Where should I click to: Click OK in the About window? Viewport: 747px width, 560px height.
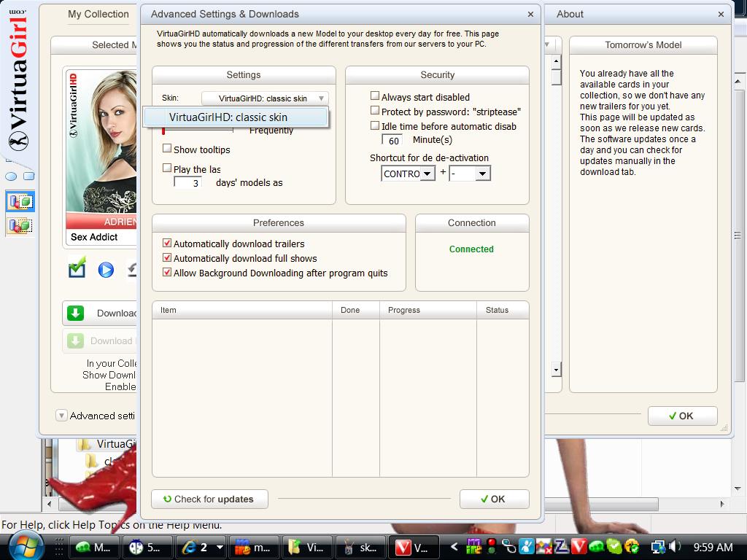[682, 416]
